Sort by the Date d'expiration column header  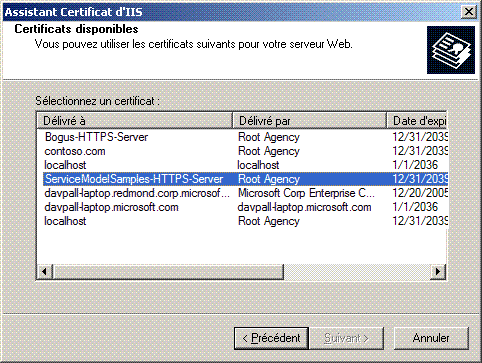[417, 121]
